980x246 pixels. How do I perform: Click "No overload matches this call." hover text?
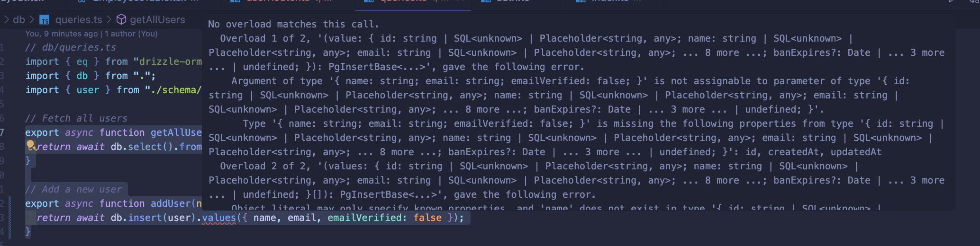click(x=293, y=24)
